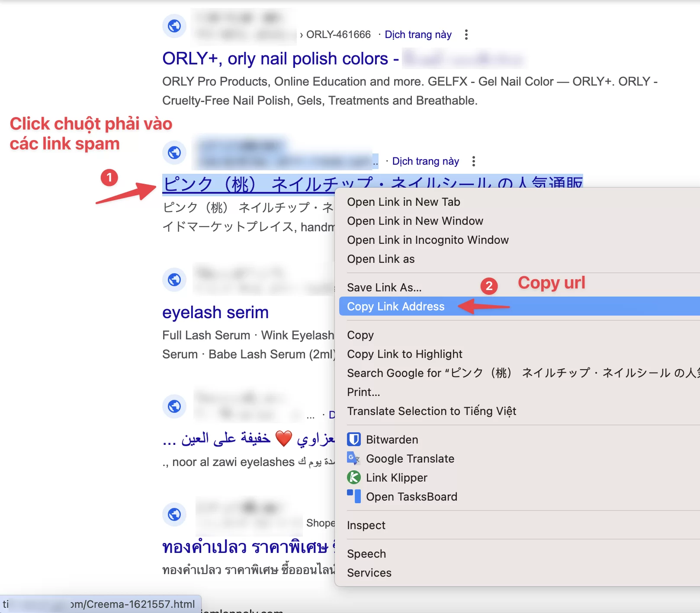Click the noor al zawi eyelashes snippet

tap(248, 462)
